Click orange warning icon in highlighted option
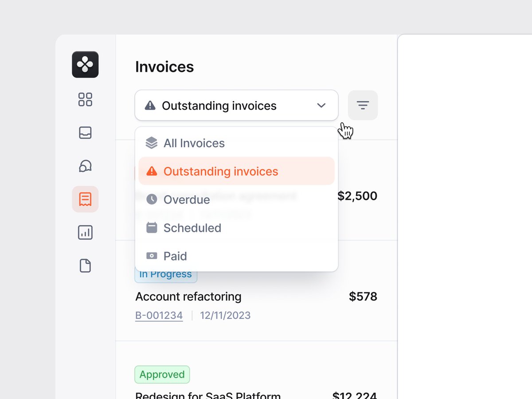Image resolution: width=532 pixels, height=399 pixels. [x=152, y=171]
